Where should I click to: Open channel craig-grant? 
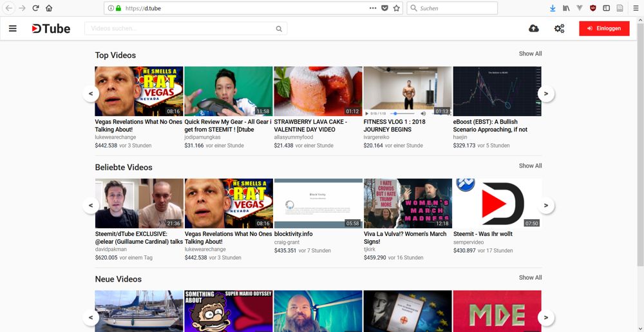pos(287,242)
